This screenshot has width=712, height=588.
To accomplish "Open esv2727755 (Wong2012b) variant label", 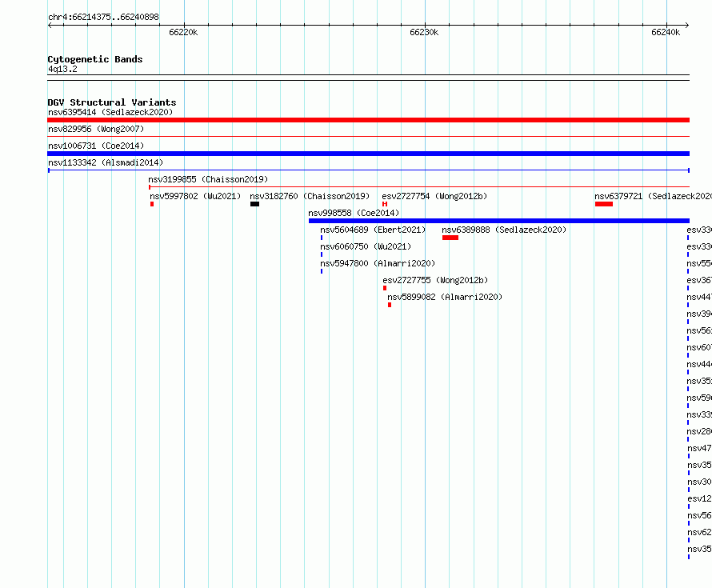I will pyautogui.click(x=435, y=280).
